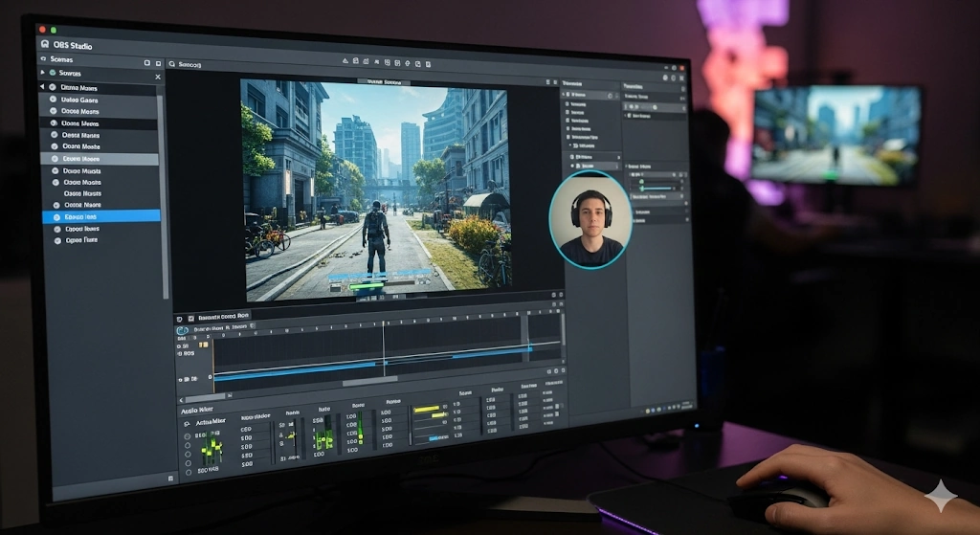Select the blue highlighted source row
This screenshot has width=980, height=535.
tap(101, 216)
